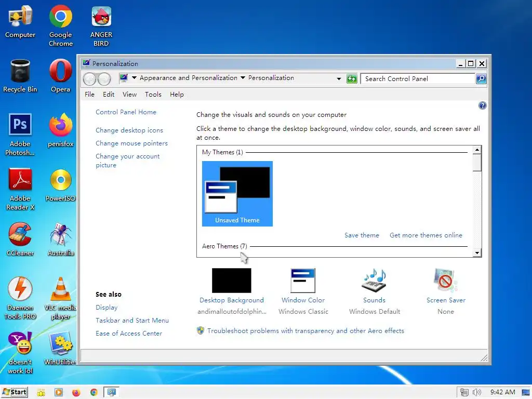Viewport: 532px width, 399px height.
Task: Select the Opera desktop icon
Action: [x=60, y=76]
